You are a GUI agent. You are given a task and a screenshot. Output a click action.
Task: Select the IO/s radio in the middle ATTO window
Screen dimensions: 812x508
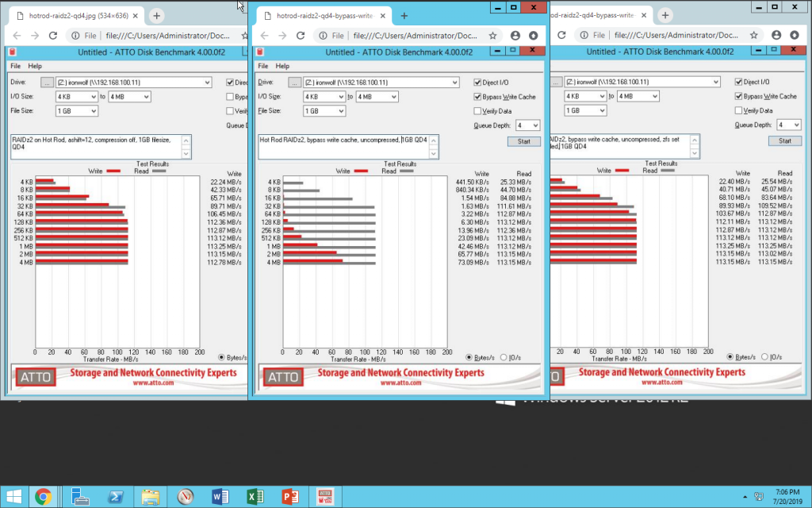point(504,357)
